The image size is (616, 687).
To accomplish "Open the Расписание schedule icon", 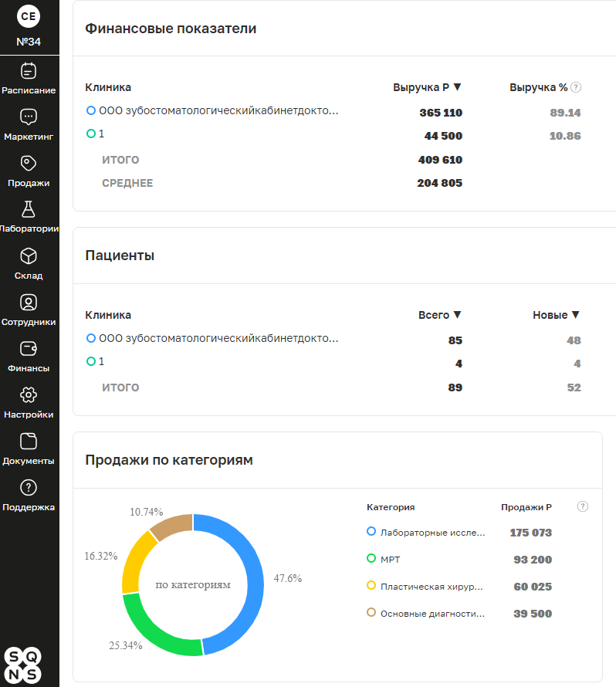I will point(29,70).
